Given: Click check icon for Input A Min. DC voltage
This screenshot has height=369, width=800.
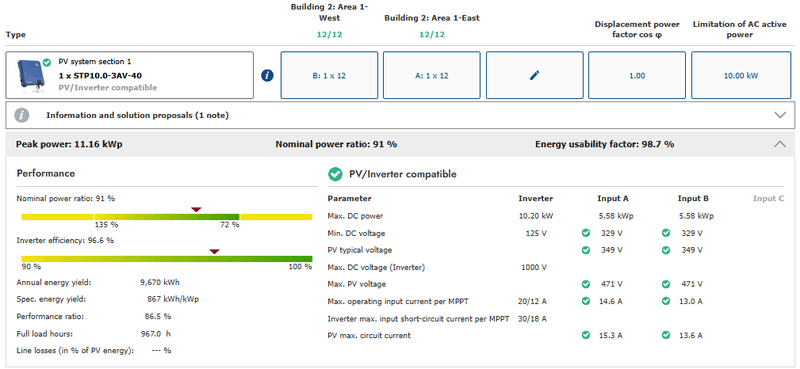Looking at the screenshot, I should click(586, 233).
